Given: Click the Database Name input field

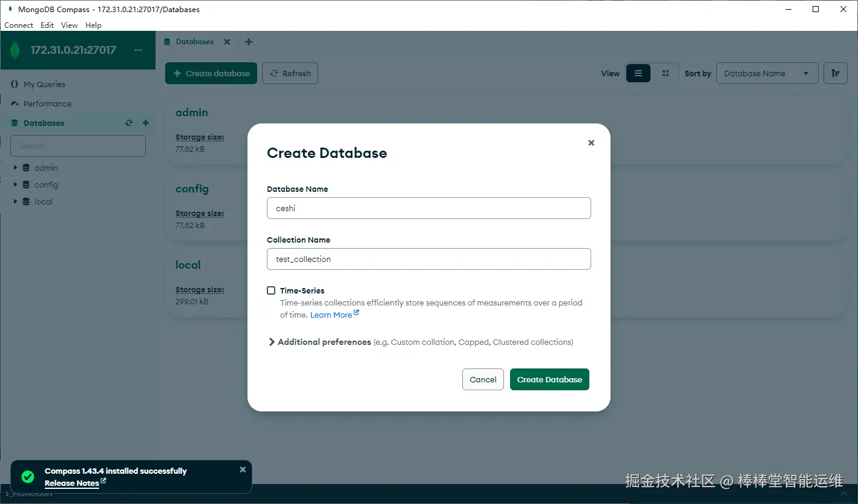Looking at the screenshot, I should click(x=429, y=208).
